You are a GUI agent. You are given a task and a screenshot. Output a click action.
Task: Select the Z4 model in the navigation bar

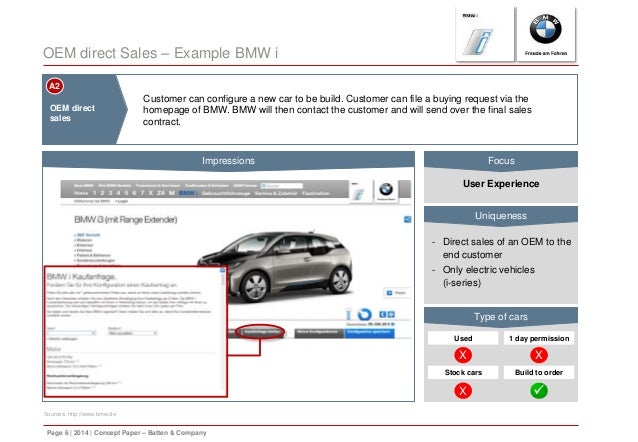161,193
